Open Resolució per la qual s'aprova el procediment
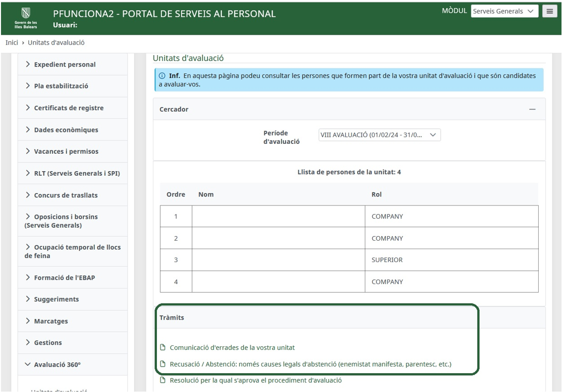 point(256,381)
